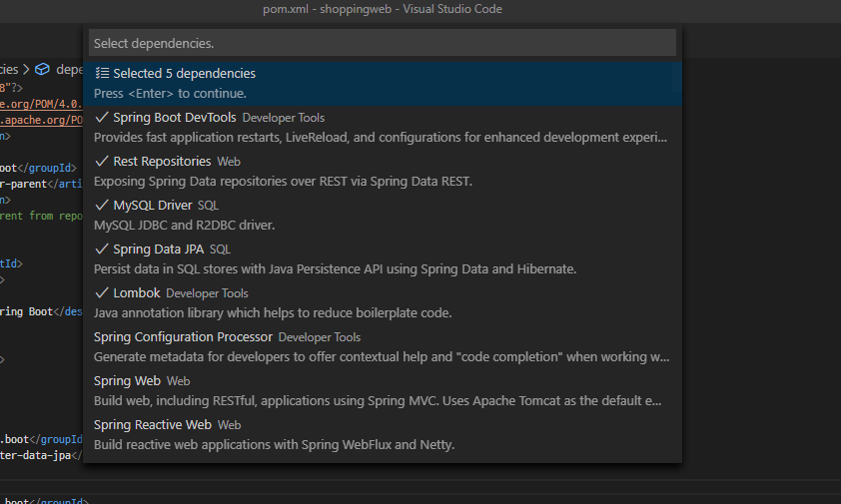841x504 pixels.
Task: Deselect the Rest Repositories checkmark
Action: coord(101,161)
